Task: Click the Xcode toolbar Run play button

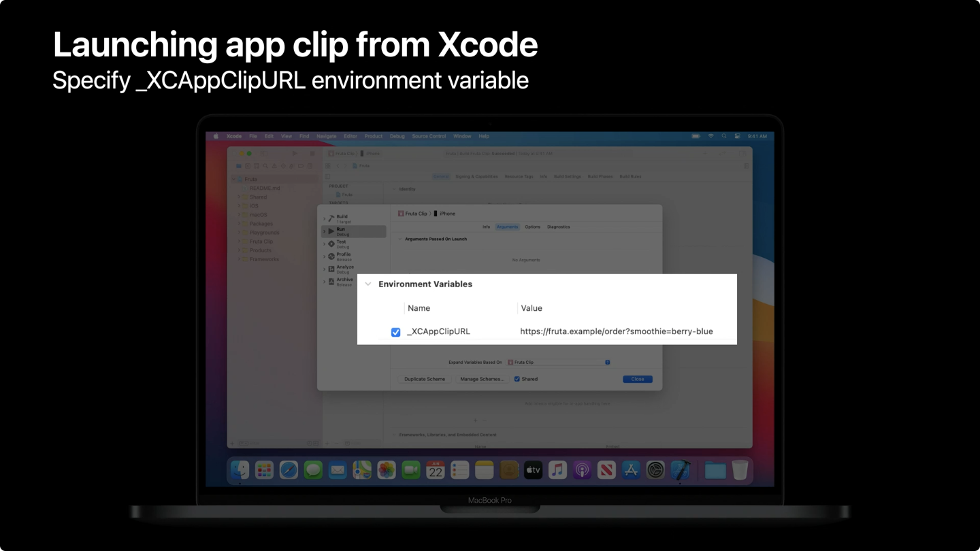Action: pyautogui.click(x=295, y=154)
